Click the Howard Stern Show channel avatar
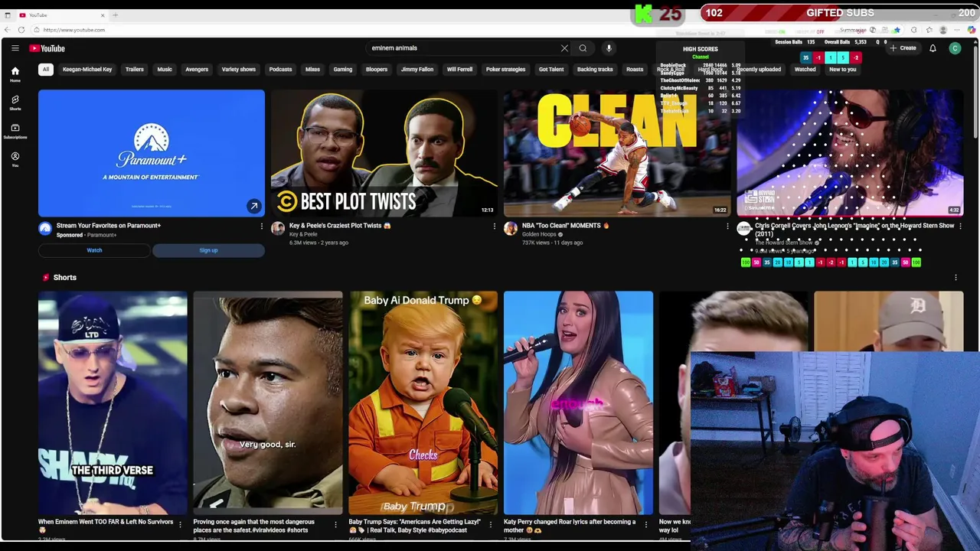 tap(743, 228)
